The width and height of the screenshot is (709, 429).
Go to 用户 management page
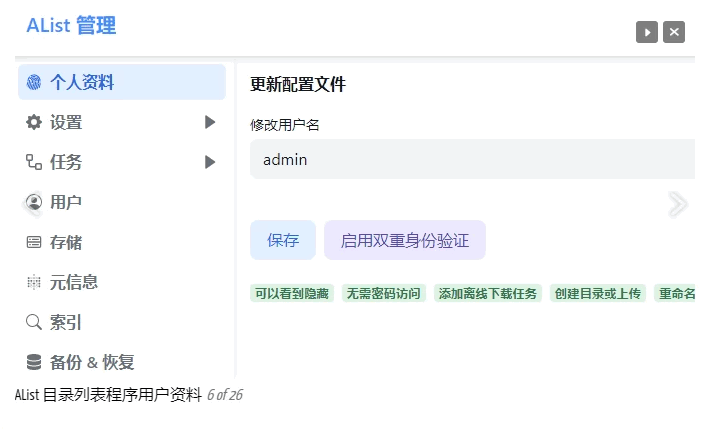point(122,202)
